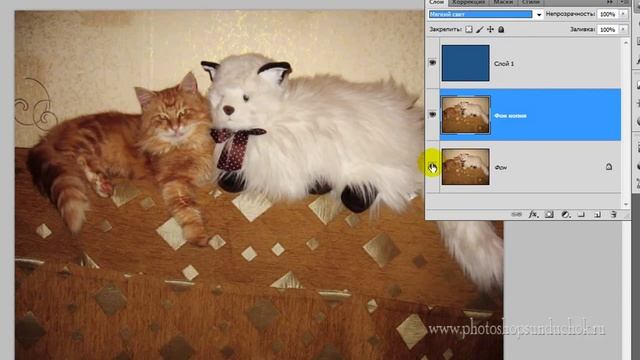Click the layers list scroll down arrow
This screenshot has height=360, width=640.
(x=626, y=204)
